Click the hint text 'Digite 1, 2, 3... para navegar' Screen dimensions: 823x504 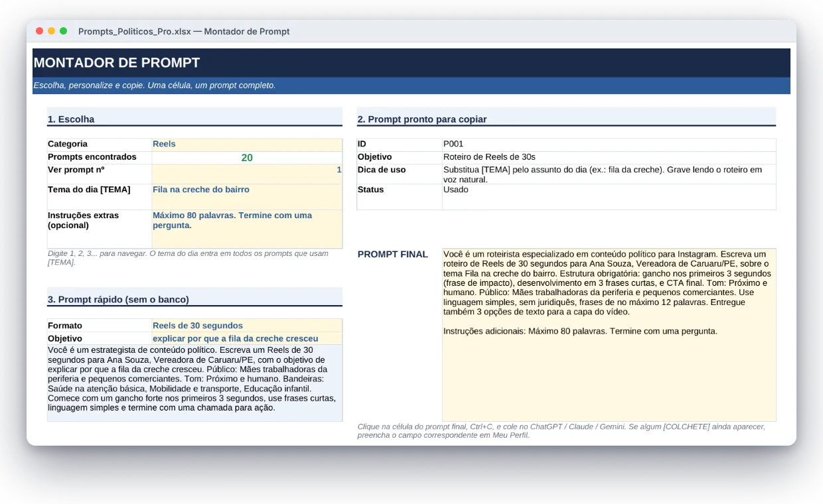188,258
